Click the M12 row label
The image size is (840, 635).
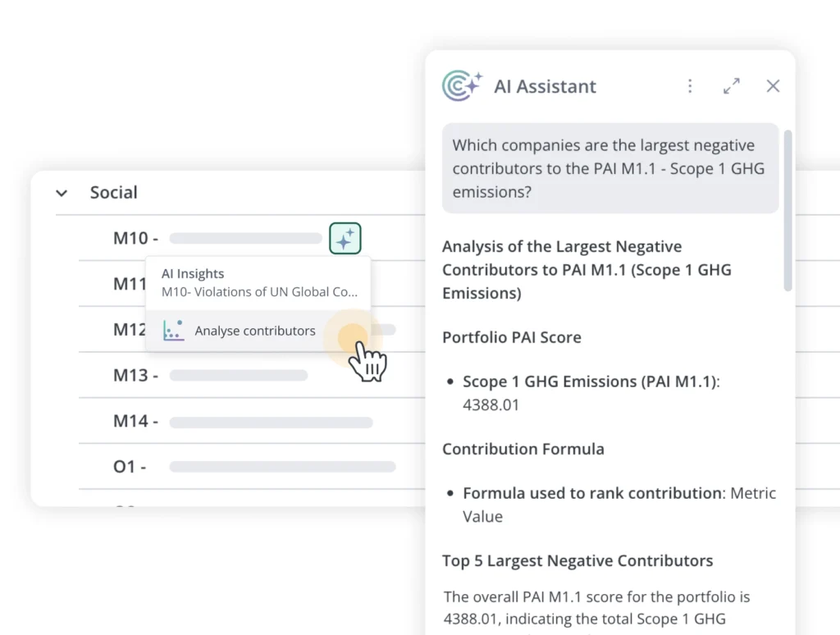pos(129,330)
